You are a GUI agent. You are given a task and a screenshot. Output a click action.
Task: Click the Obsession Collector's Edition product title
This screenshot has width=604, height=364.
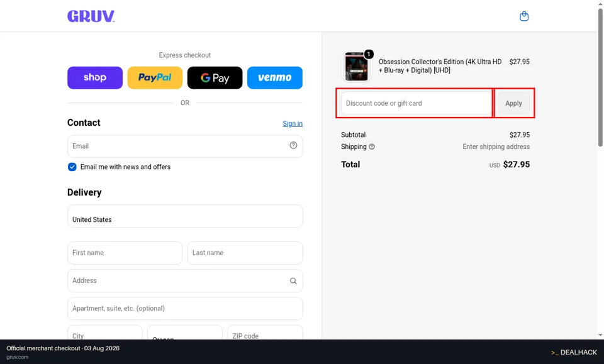tap(440, 66)
